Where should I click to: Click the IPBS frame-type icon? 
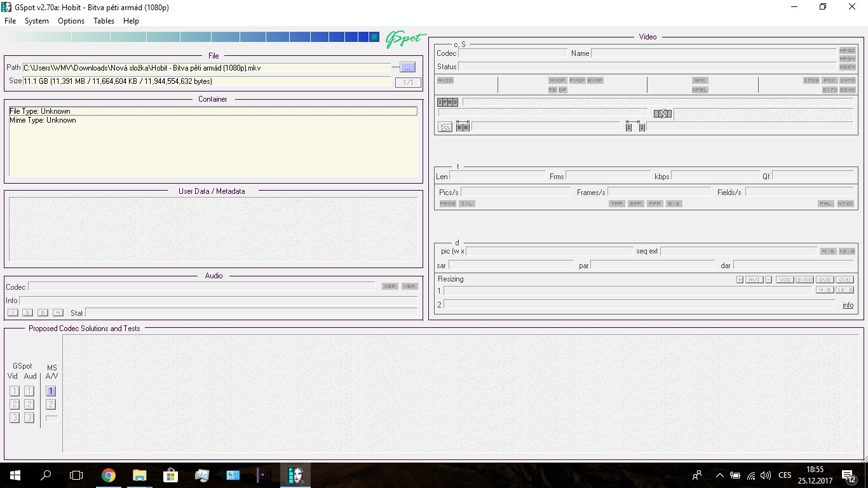click(x=447, y=102)
